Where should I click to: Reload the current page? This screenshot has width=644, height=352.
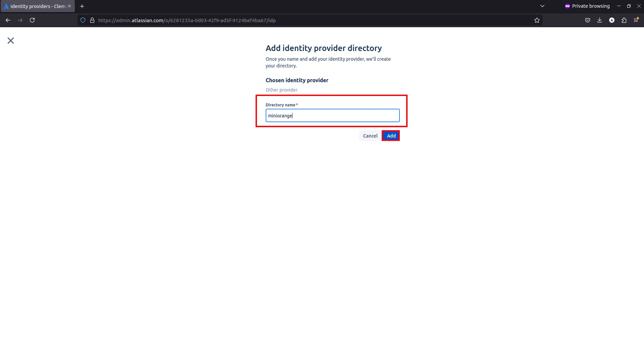pos(32,20)
